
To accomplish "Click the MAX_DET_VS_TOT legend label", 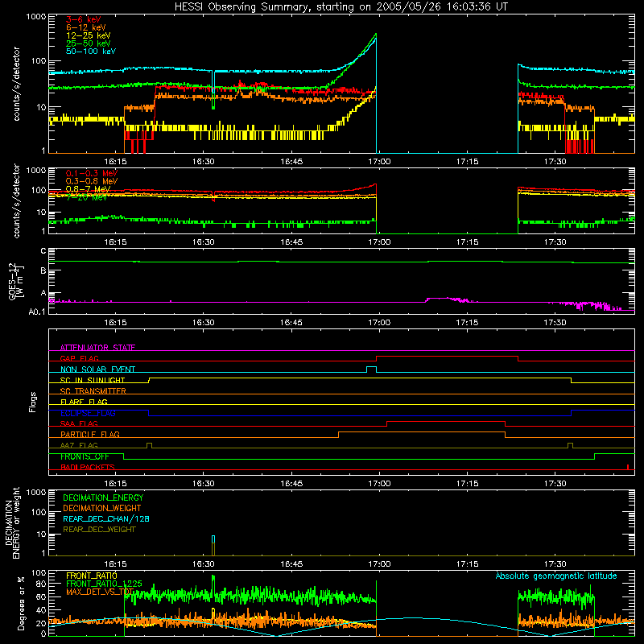I will tap(100, 592).
